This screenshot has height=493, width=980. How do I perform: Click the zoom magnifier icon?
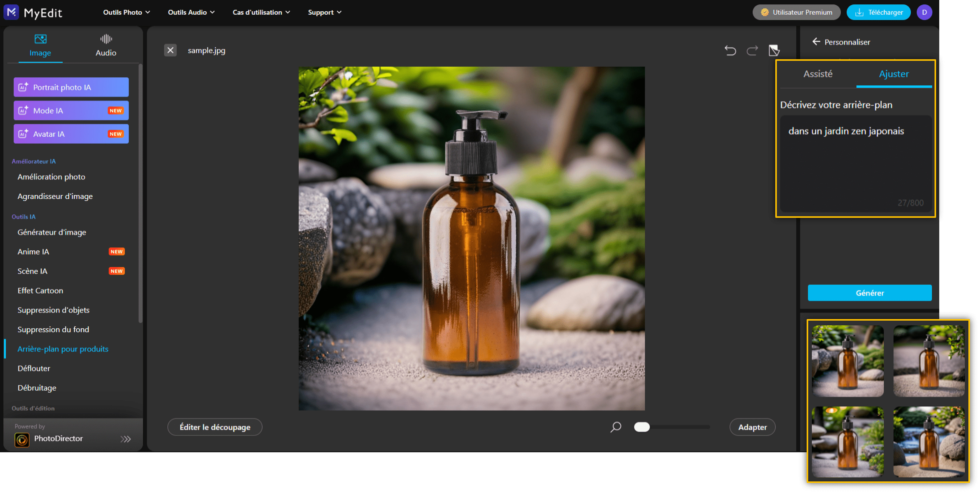tap(615, 427)
